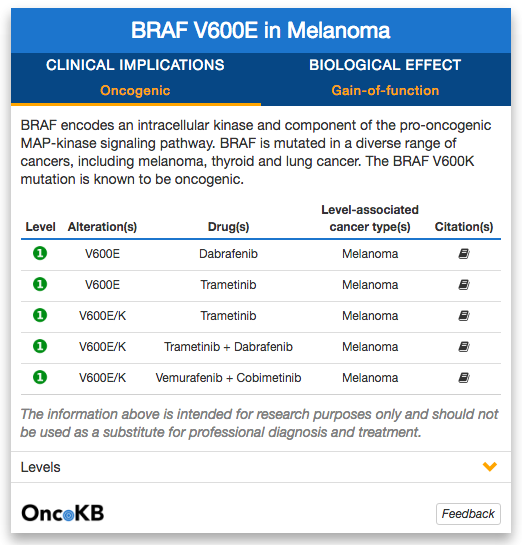Open citation book icon for Dabrafenib row
This screenshot has height=545, width=522.
pyautogui.click(x=464, y=254)
